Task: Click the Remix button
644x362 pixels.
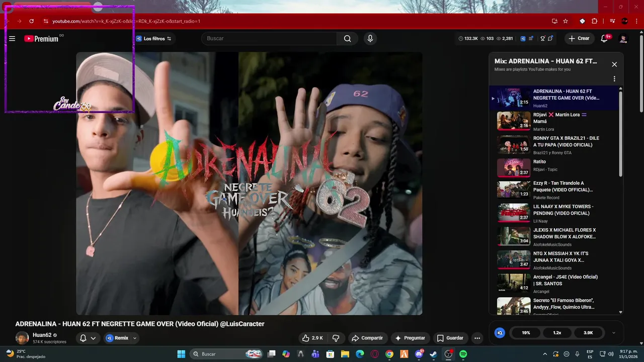Action: pyautogui.click(x=117, y=338)
